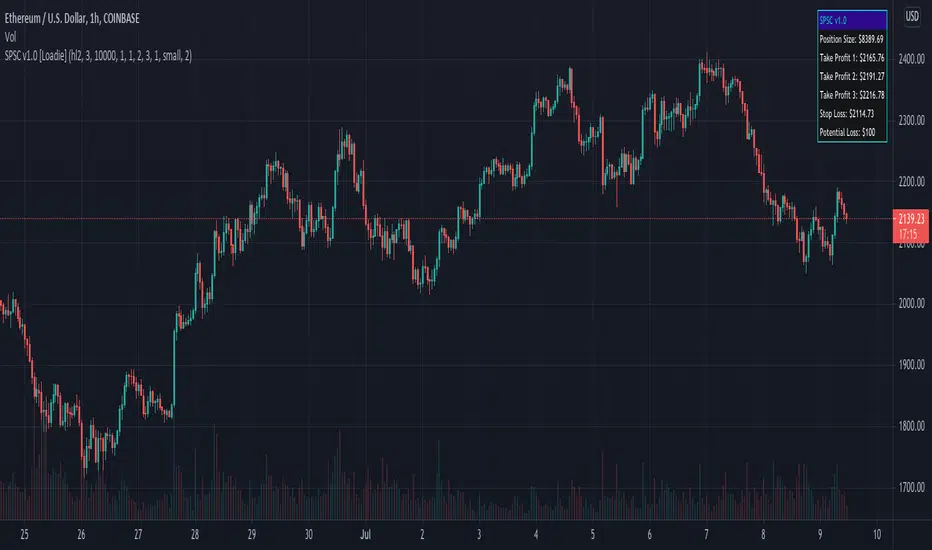Click the 1900.00 price axis label
The image size is (932, 550).
pos(911,366)
